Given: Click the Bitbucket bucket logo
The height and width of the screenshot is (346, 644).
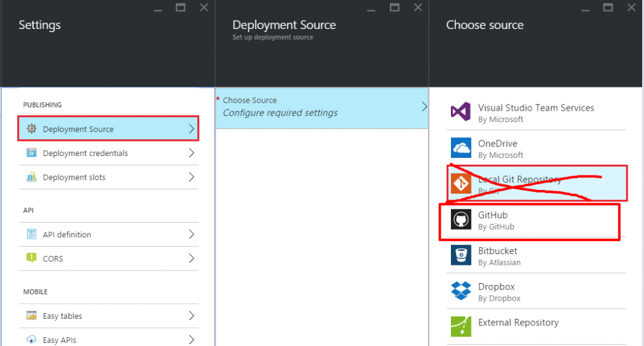Looking at the screenshot, I should (461, 255).
